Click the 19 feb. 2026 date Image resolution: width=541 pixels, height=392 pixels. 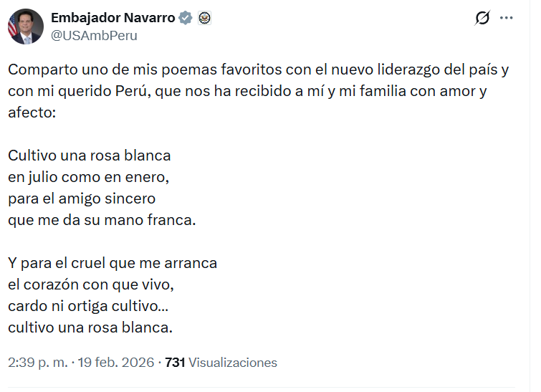pyautogui.click(x=118, y=363)
